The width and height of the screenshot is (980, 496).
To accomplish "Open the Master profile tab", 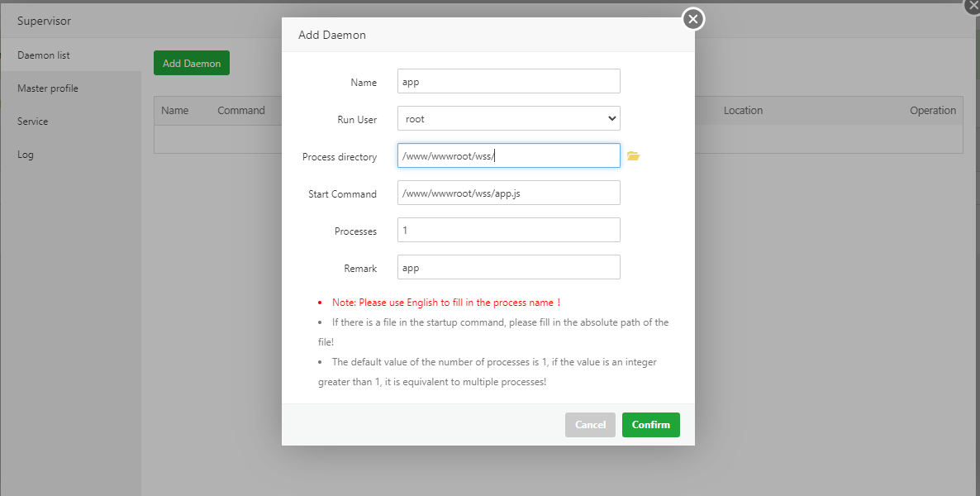I will click(x=48, y=88).
